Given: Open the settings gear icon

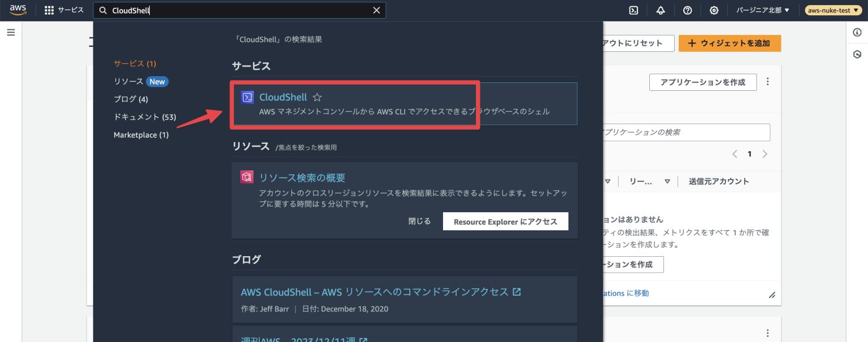Looking at the screenshot, I should point(714,10).
